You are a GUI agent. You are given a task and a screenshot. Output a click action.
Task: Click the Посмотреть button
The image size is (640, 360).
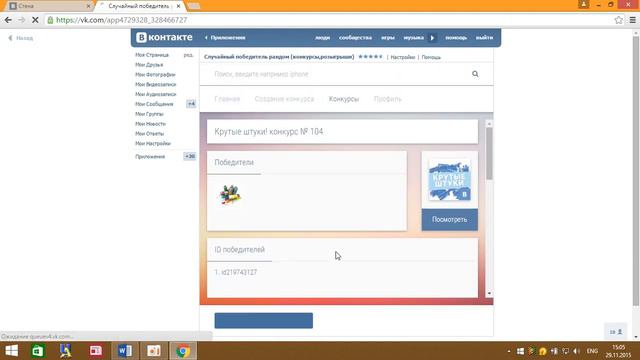click(449, 220)
